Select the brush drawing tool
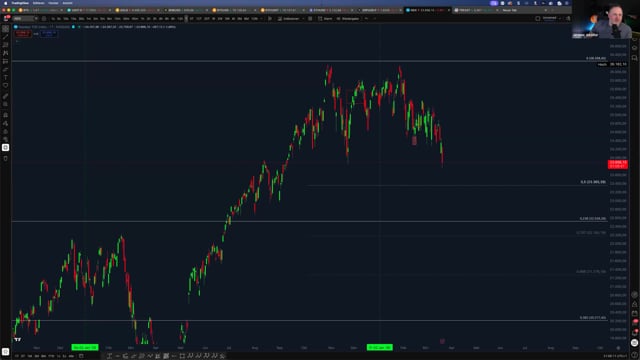Image resolution: width=640 pixels, height=360 pixels. pos(5,69)
